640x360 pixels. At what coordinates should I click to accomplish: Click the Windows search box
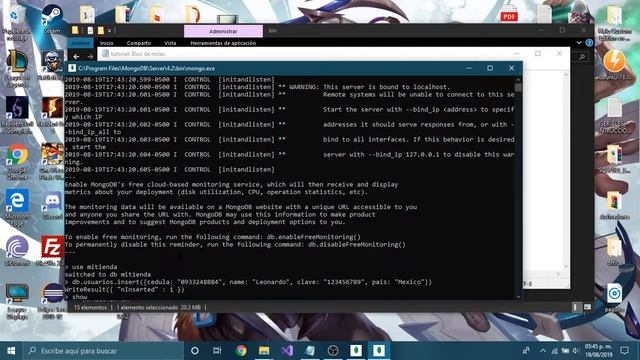[x=103, y=351]
